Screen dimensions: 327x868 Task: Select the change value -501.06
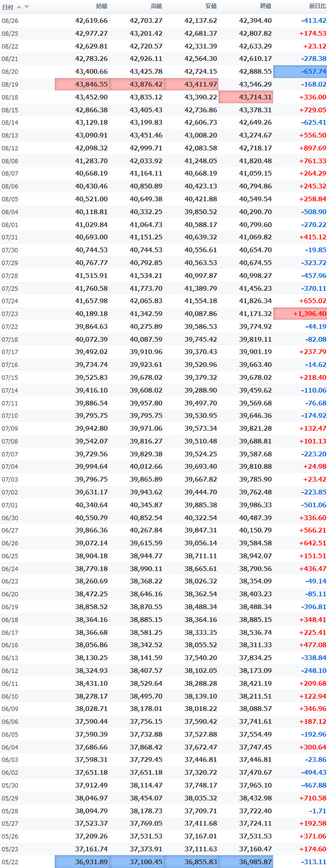314,505
